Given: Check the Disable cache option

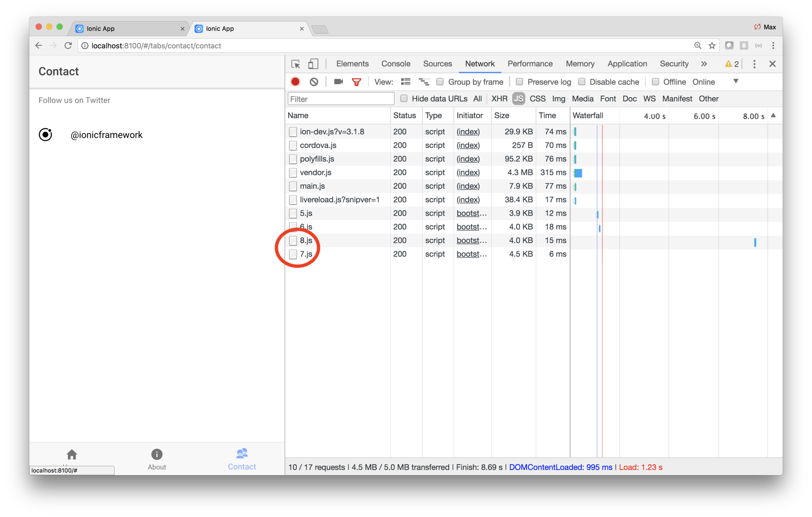Looking at the screenshot, I should [582, 82].
